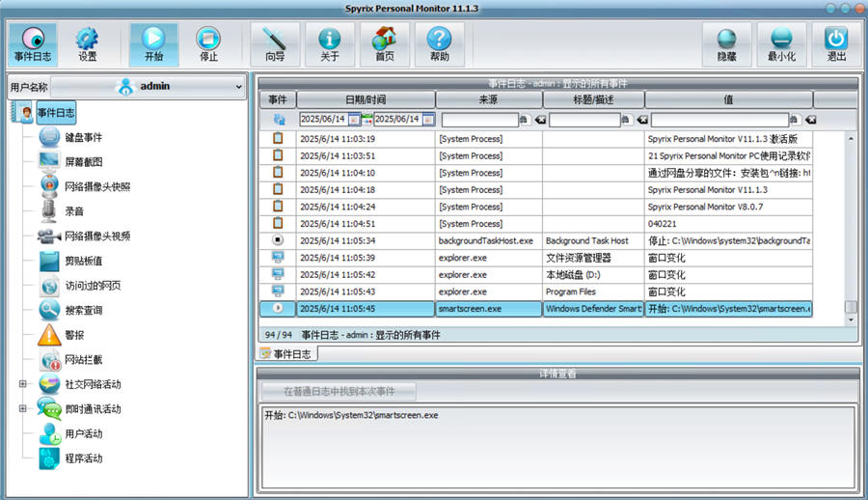The image size is (868, 500).
Task: Click in the 详情查看 details text area
Action: coord(558,447)
